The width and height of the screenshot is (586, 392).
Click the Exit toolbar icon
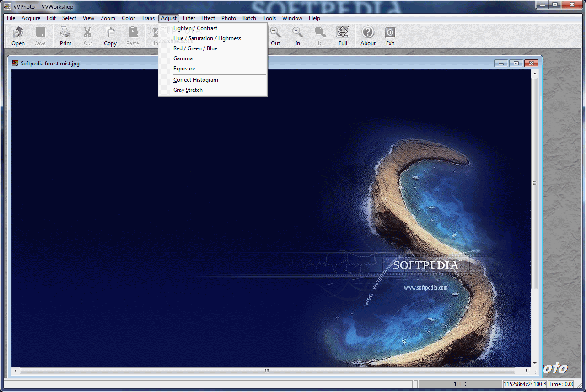click(390, 36)
